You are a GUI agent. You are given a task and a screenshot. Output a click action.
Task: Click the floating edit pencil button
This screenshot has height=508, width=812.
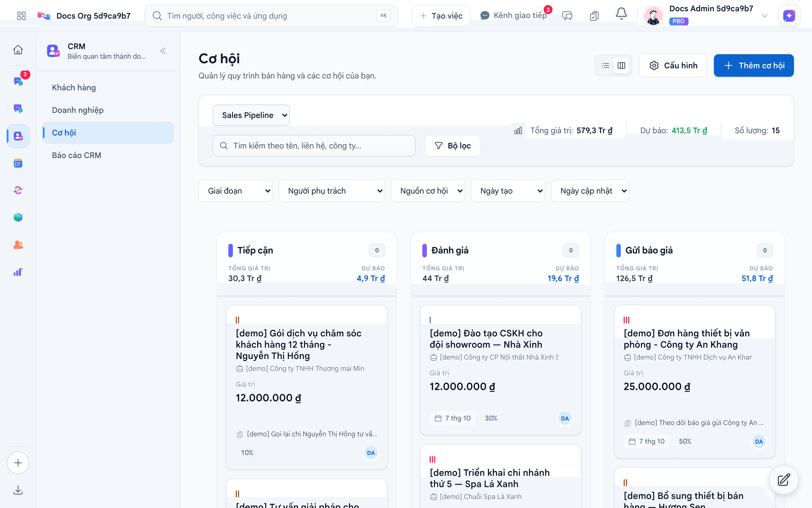784,480
